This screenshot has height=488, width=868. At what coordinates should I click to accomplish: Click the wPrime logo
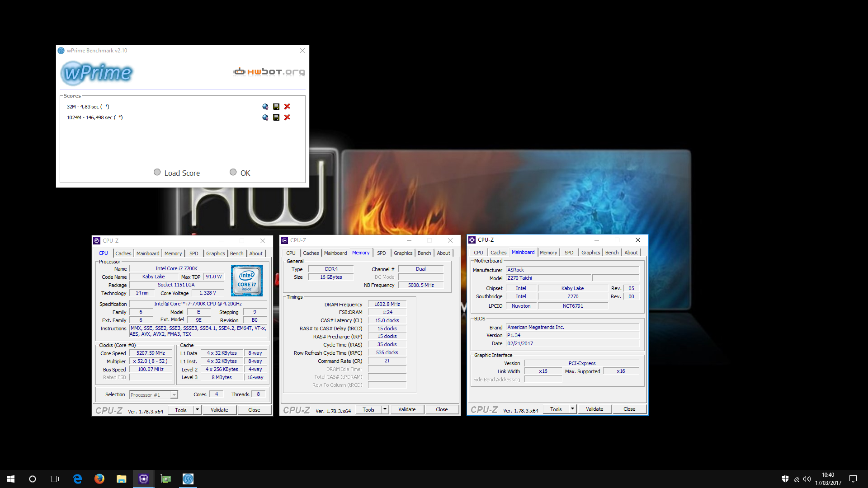97,72
